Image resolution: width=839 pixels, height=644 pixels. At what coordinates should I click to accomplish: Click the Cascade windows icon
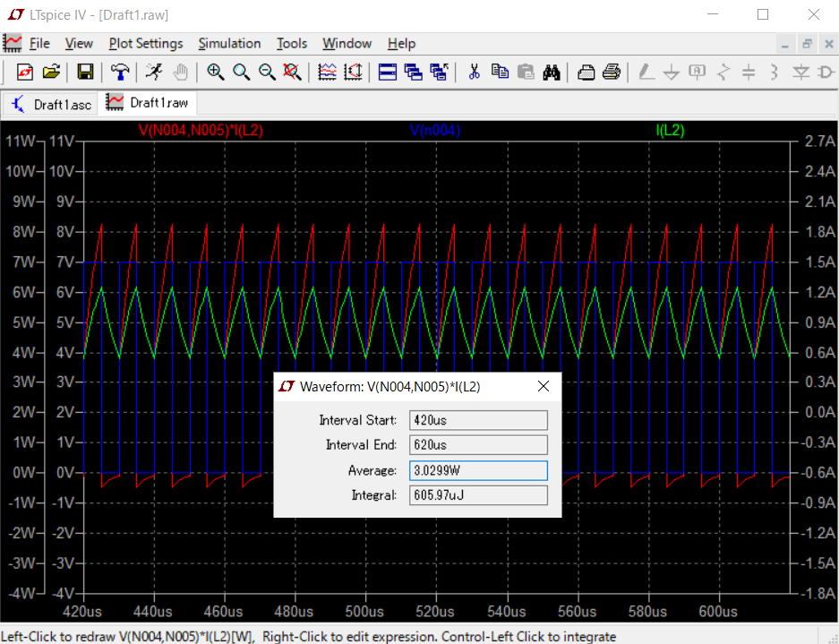(x=413, y=72)
